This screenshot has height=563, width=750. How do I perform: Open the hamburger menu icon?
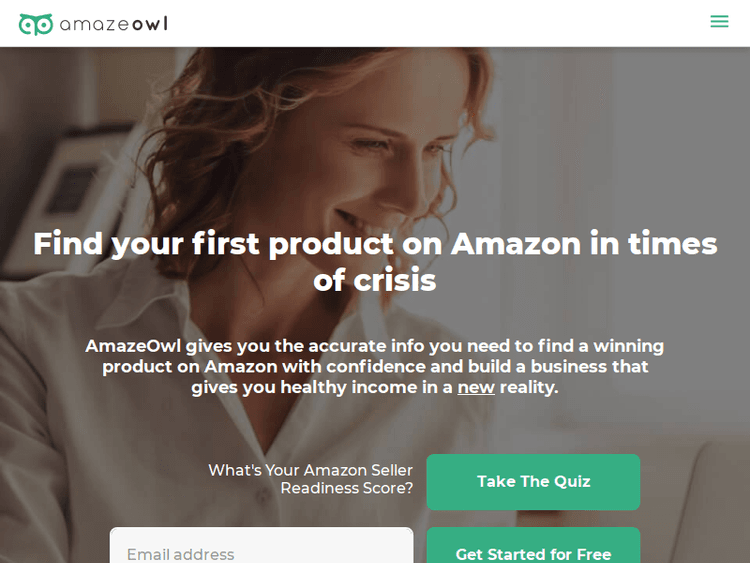pyautogui.click(x=719, y=22)
